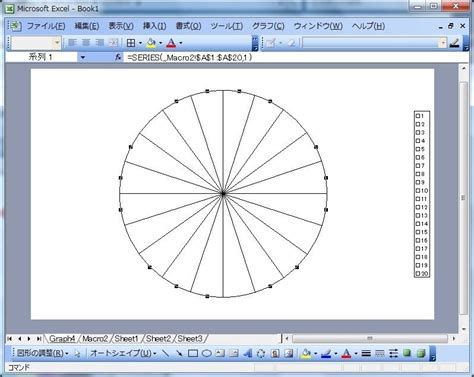The width and height of the screenshot is (474, 377).
Task: Open the 表示(V) menu
Action: [x=121, y=26]
